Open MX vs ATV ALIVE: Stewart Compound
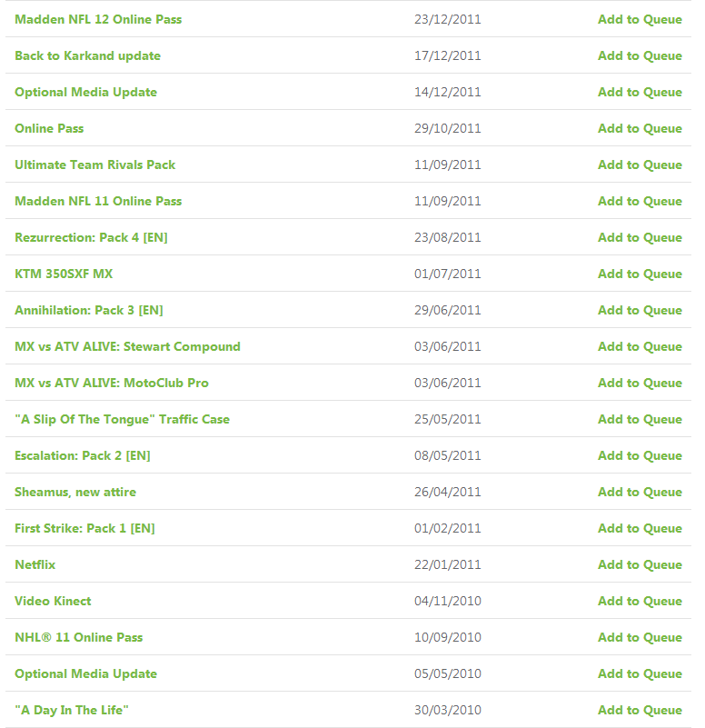 (127, 347)
